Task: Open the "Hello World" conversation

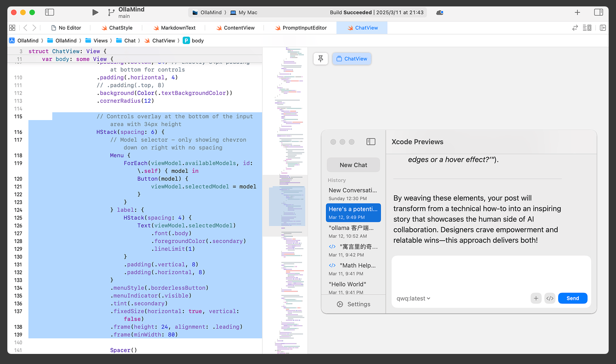Action: (x=353, y=287)
